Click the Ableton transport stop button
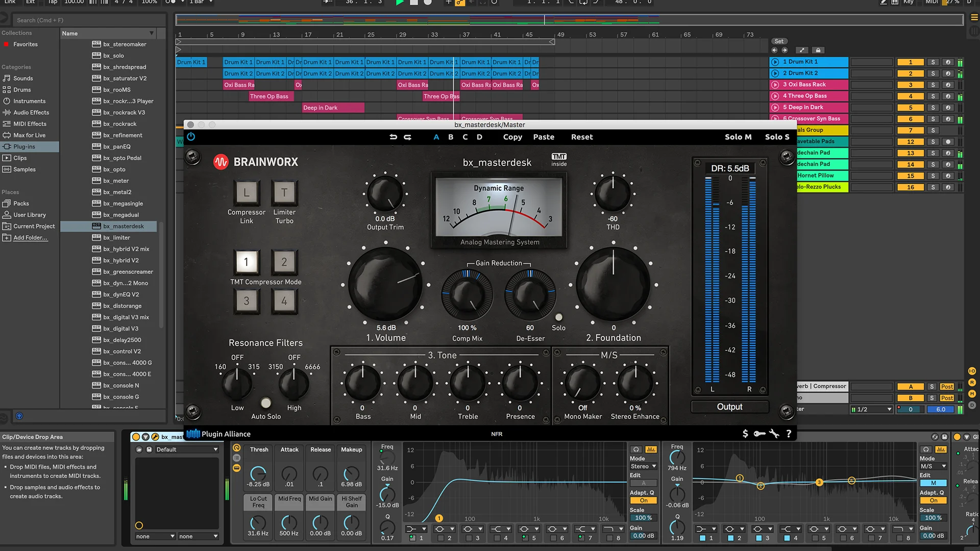This screenshot has width=980, height=551. (414, 2)
